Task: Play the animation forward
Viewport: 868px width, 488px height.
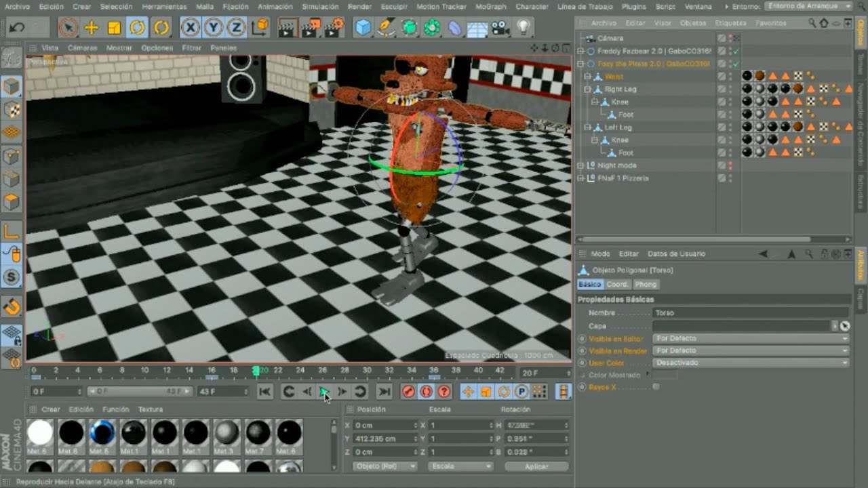Action: (324, 391)
